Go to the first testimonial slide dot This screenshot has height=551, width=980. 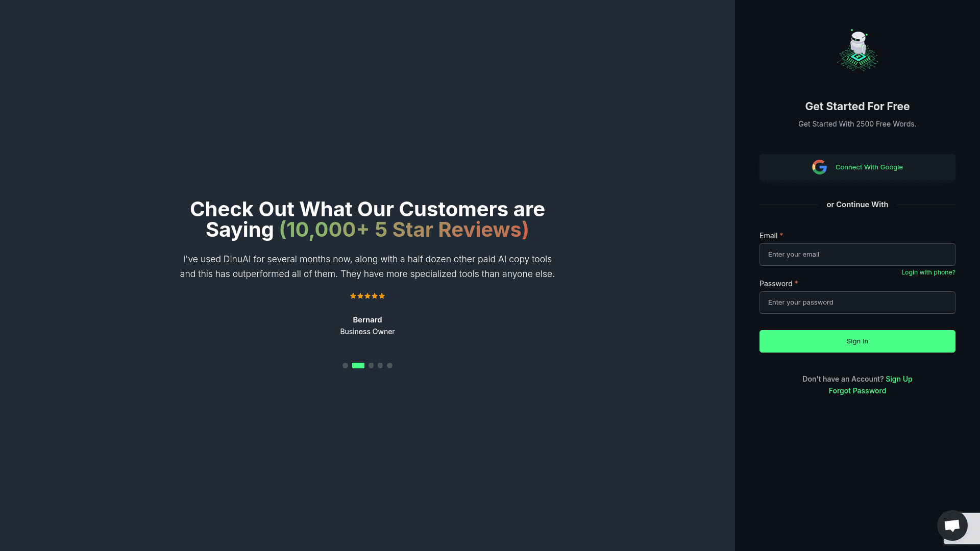346,366
